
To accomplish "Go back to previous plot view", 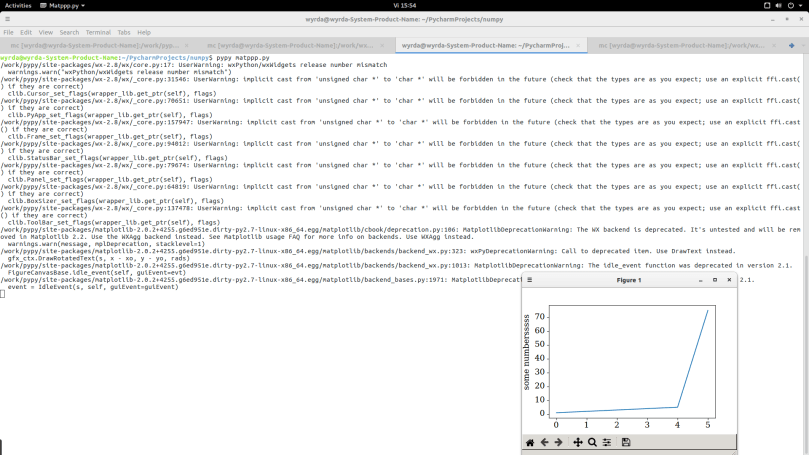I will (544, 442).
